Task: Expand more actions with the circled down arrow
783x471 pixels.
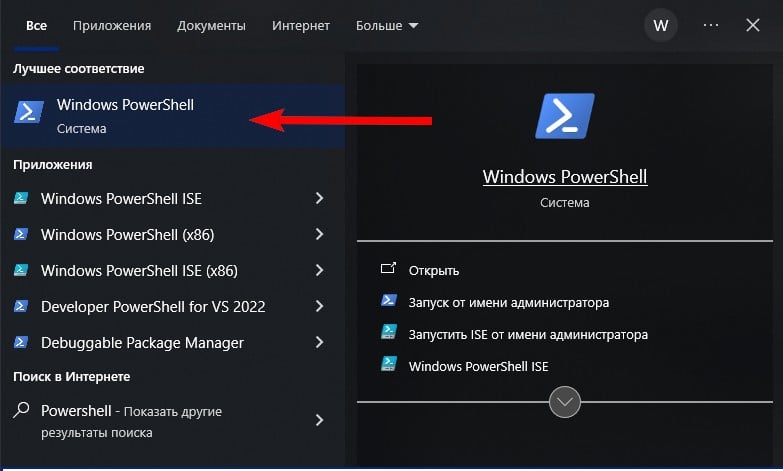Action: coord(565,402)
